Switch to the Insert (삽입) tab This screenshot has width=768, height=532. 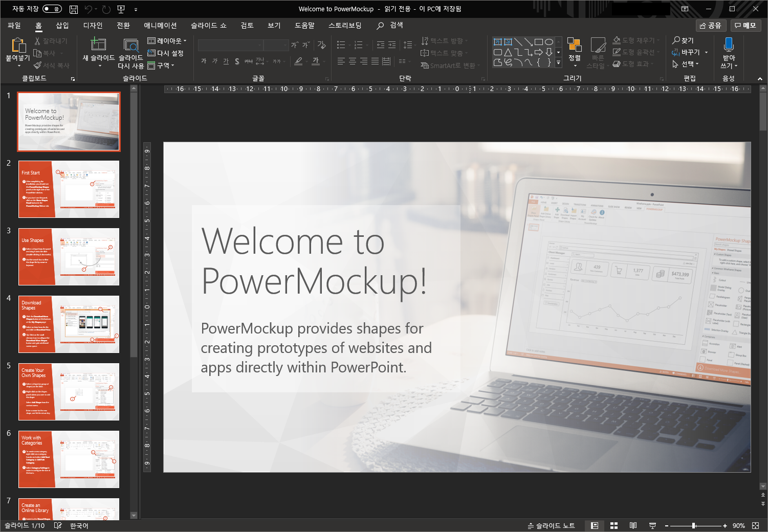pyautogui.click(x=62, y=25)
